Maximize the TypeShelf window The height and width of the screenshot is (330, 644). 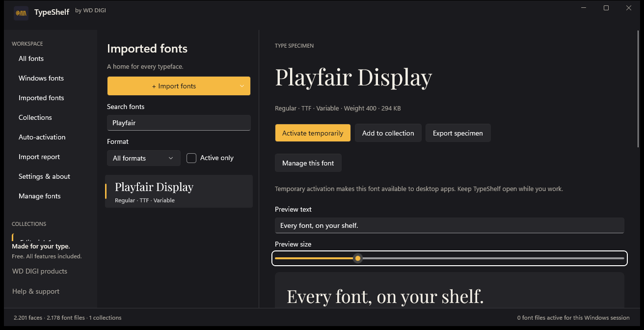click(606, 8)
